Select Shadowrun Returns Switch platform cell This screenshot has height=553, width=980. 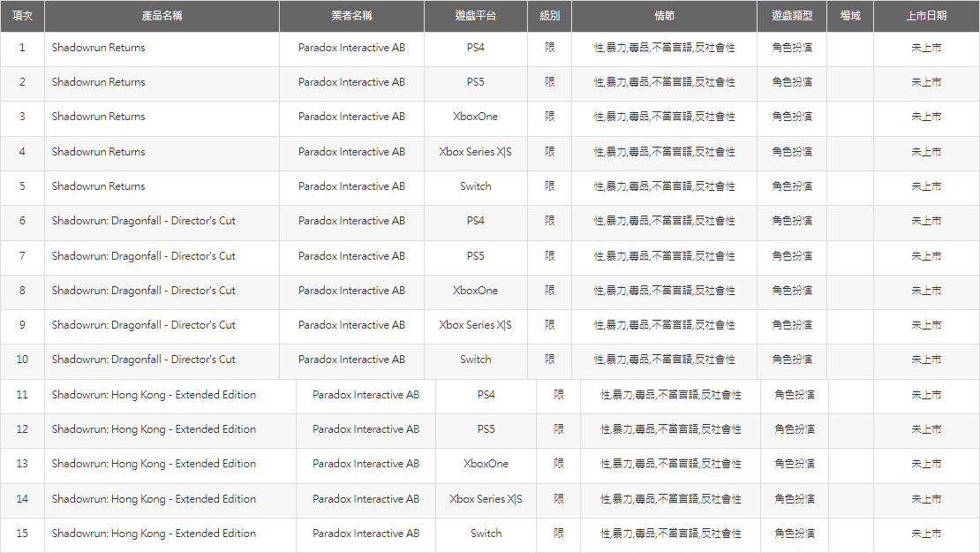point(475,186)
